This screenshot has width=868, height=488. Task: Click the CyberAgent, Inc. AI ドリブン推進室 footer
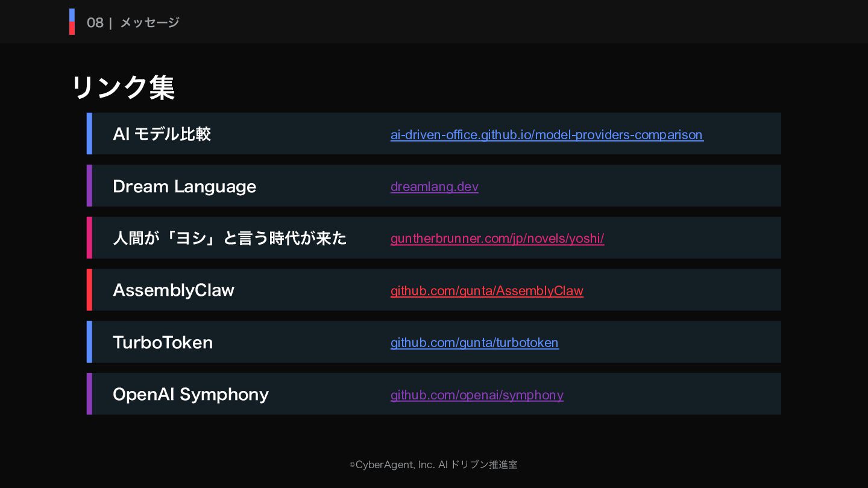[433, 465]
